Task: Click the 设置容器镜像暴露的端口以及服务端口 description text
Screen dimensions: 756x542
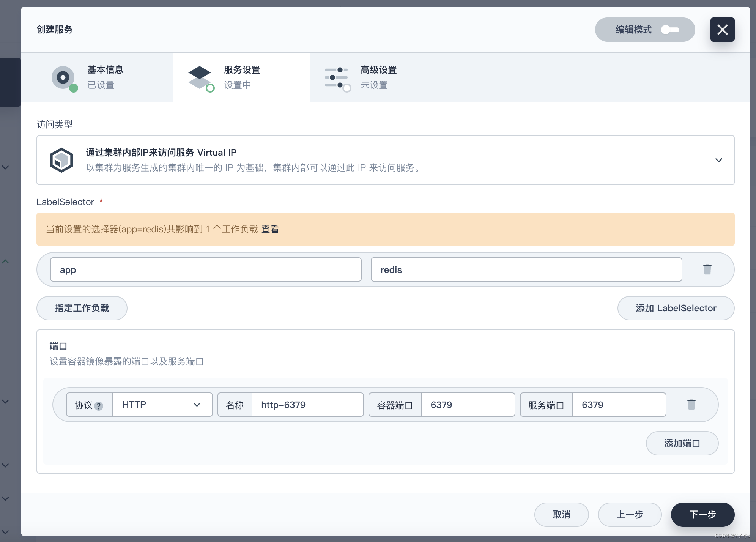Action: 127,361
